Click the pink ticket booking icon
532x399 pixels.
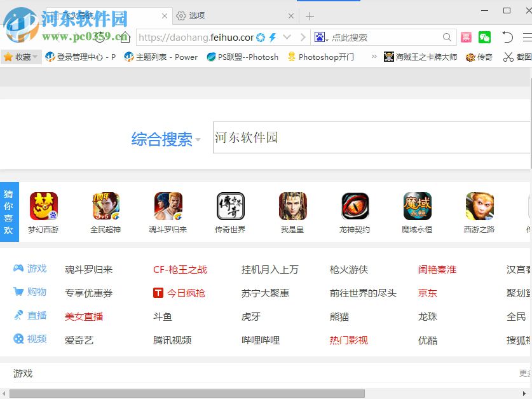(x=466, y=37)
